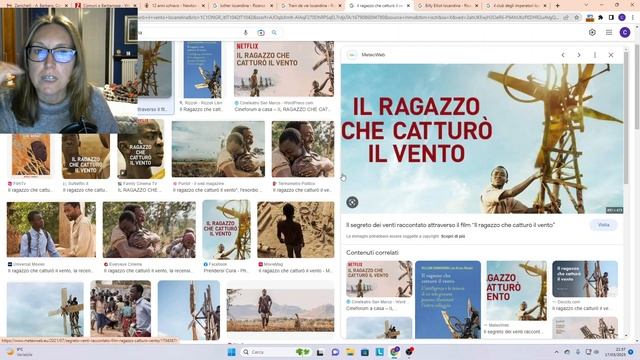Open Chrome three-dot menu
Image resolution: width=640 pixels, height=360 pixels.
tap(633, 18)
